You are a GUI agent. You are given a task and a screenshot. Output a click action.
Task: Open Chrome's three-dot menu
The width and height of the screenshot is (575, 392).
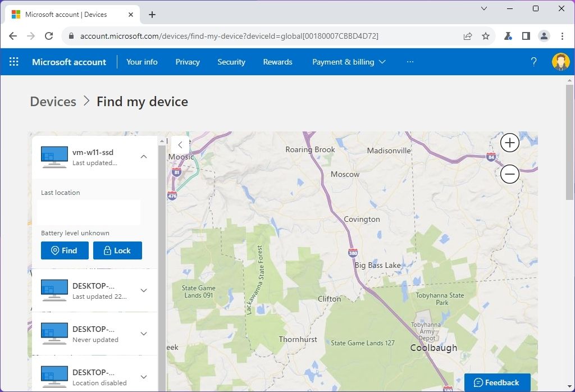[x=562, y=35]
